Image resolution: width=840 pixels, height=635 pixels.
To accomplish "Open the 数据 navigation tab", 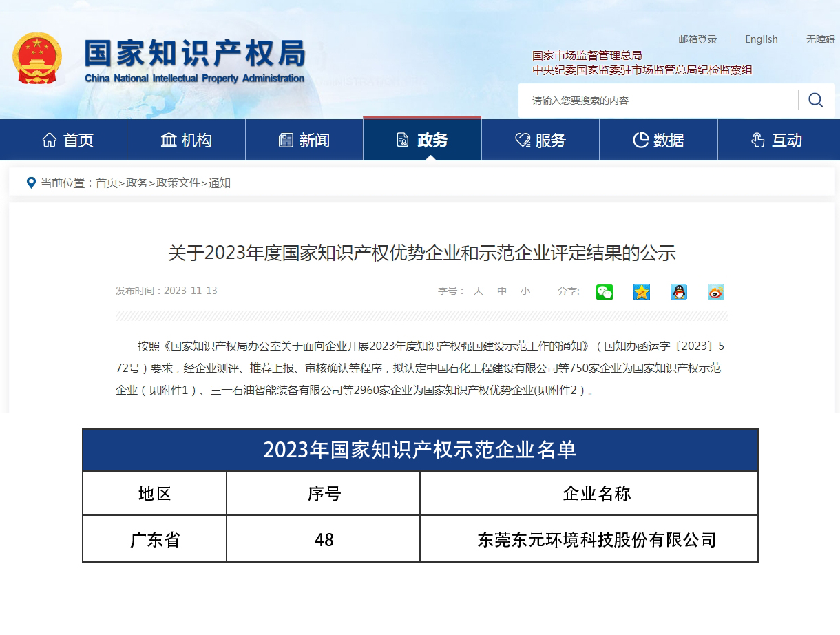I will [x=658, y=140].
